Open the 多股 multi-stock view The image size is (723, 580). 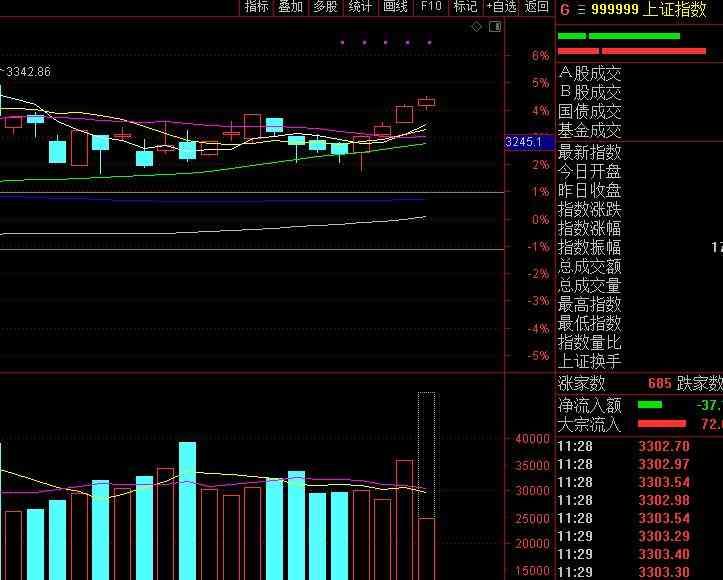tap(325, 7)
